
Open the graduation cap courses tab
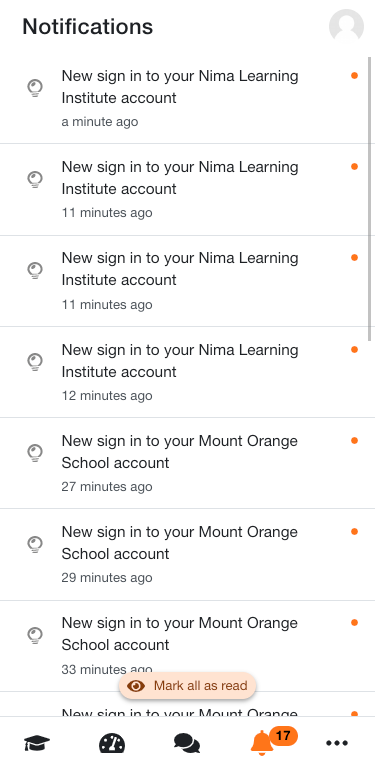click(37, 743)
